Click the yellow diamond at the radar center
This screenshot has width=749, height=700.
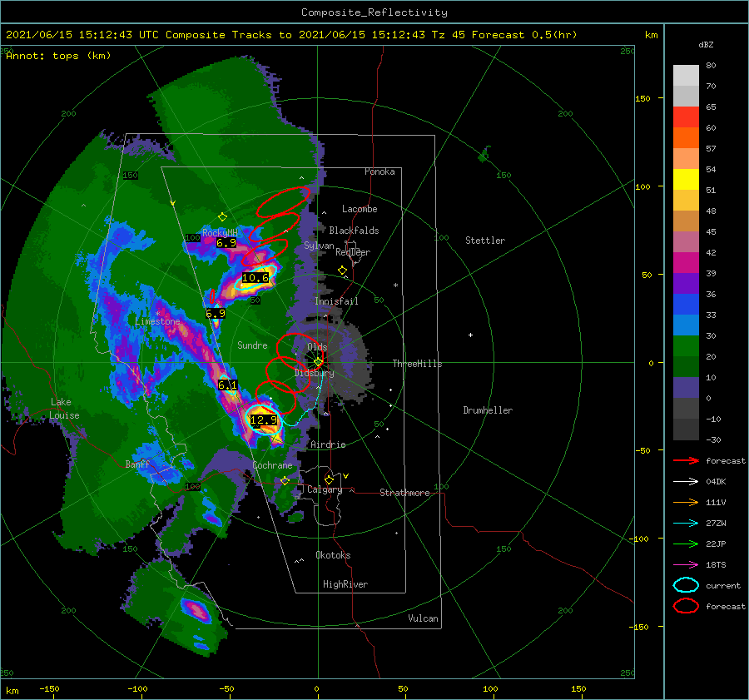coord(318,362)
